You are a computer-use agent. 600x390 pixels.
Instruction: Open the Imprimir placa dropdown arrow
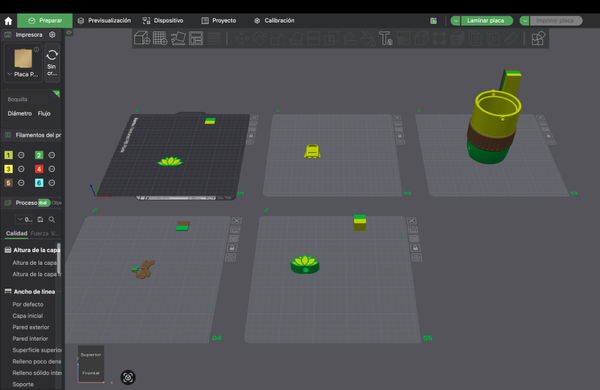click(x=525, y=21)
